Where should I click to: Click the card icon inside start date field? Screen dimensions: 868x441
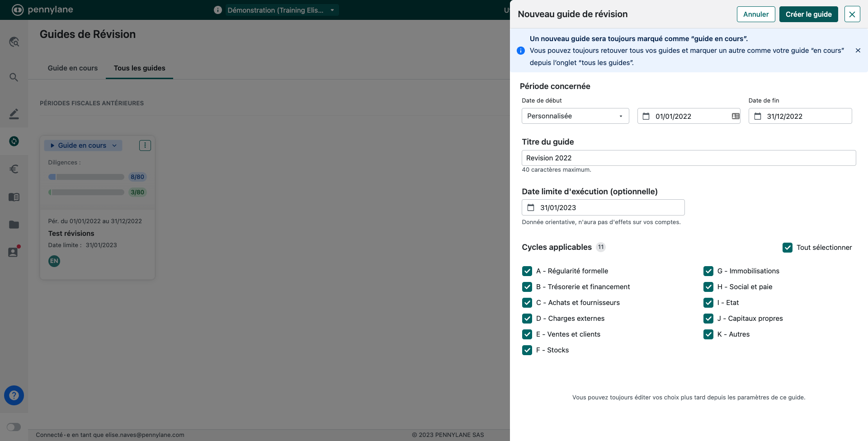click(x=736, y=116)
